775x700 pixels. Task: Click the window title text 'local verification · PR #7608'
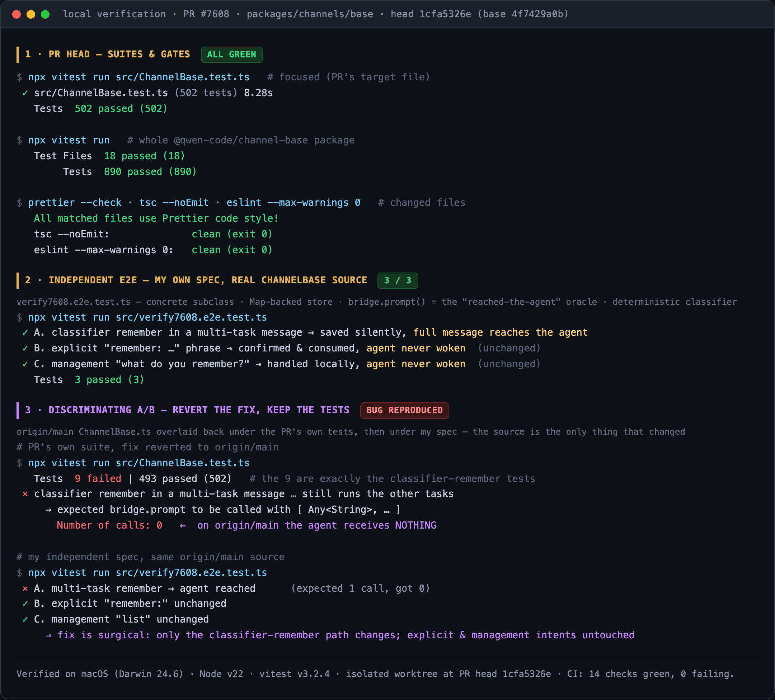coord(146,14)
